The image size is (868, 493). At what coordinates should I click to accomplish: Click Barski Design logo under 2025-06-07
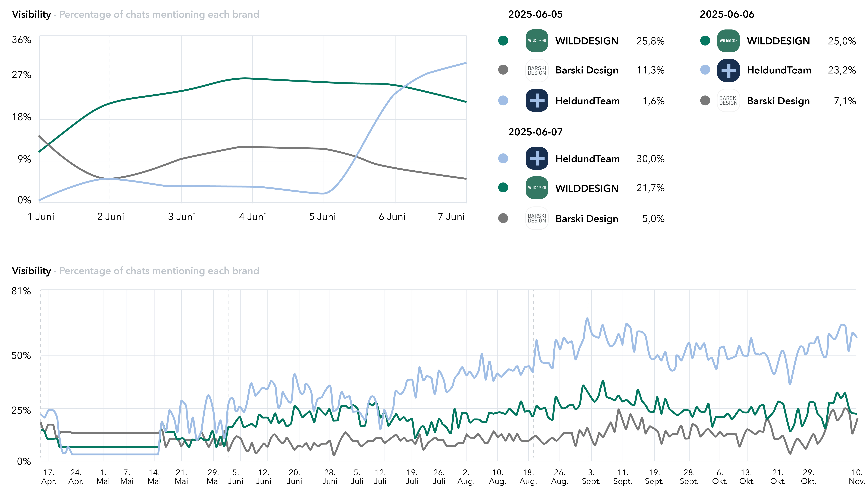537,218
